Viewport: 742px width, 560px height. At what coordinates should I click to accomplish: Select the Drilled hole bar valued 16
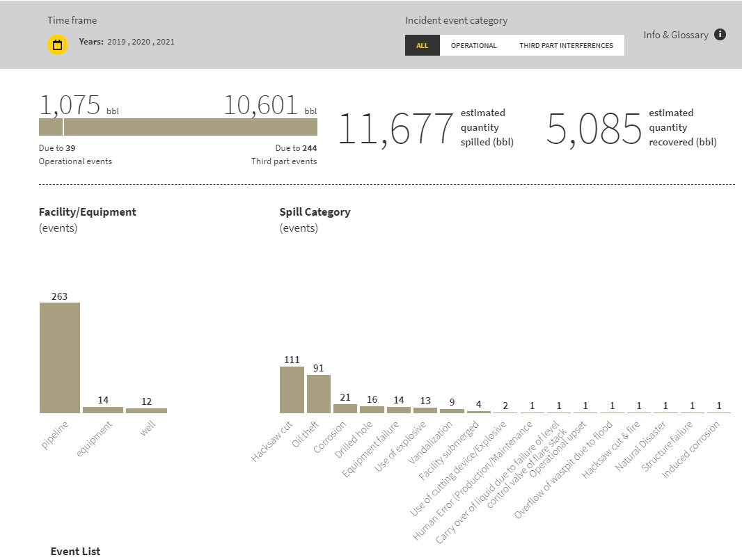[372, 410]
